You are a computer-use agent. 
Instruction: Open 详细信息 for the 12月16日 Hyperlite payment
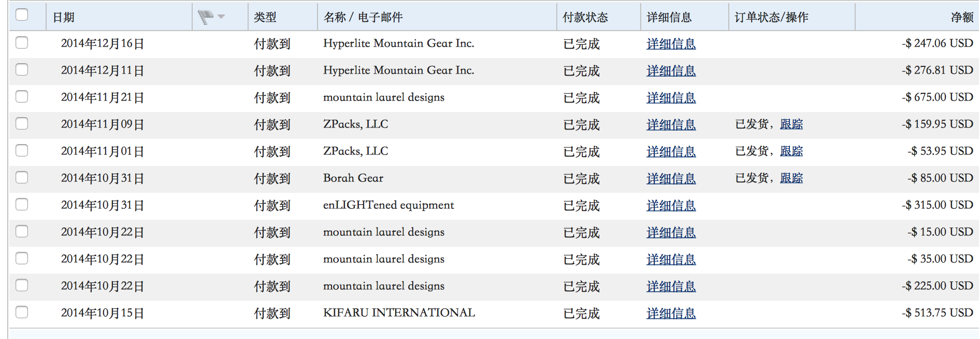pyautogui.click(x=671, y=44)
